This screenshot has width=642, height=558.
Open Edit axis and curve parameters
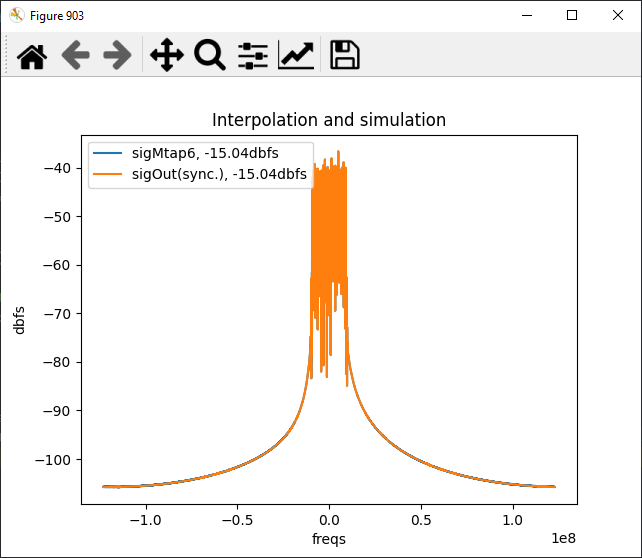point(296,55)
